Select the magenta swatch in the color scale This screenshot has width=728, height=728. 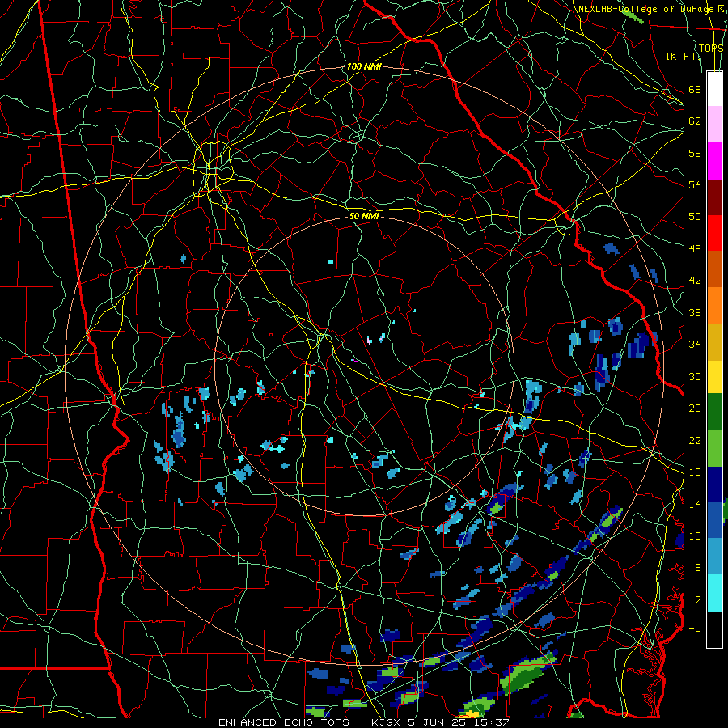point(714,161)
